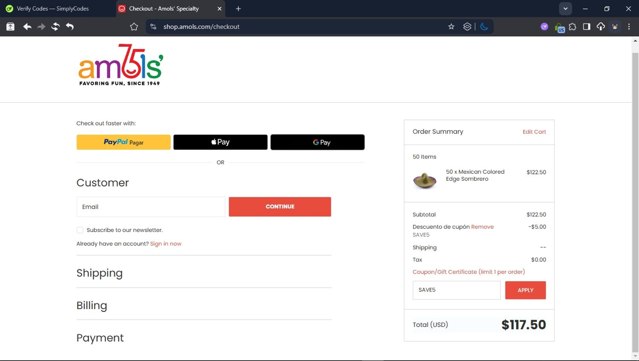Enable Subscribe to our newsletter checkbox
This screenshot has height=361, width=639.
80,230
